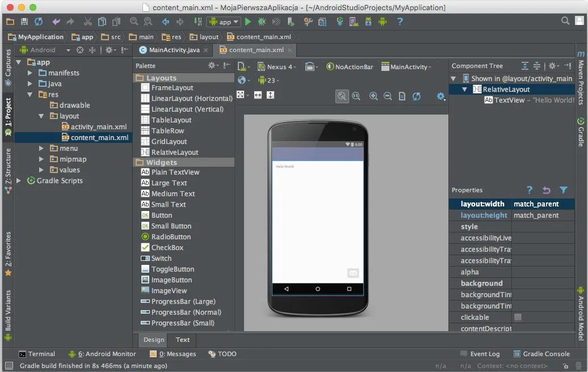Image resolution: width=588 pixels, height=372 pixels.
Task: Open search everywhere magnifier at top right
Action: [565, 20]
